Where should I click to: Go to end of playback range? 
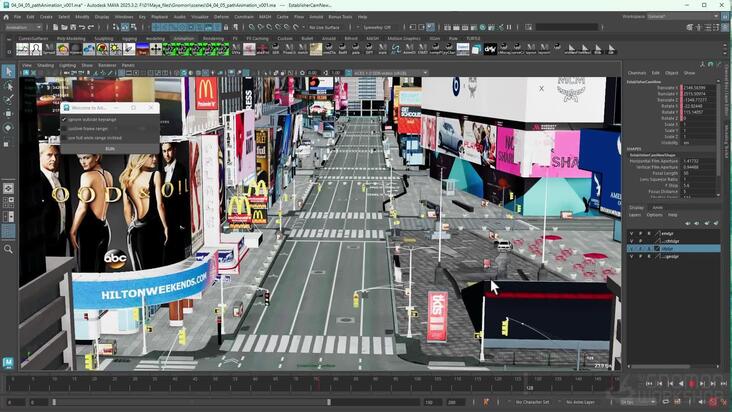click(724, 384)
